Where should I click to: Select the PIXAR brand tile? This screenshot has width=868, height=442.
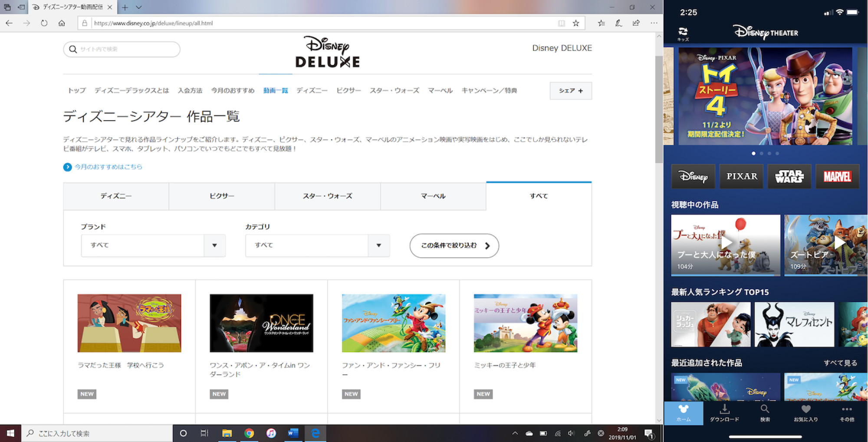tap(741, 177)
